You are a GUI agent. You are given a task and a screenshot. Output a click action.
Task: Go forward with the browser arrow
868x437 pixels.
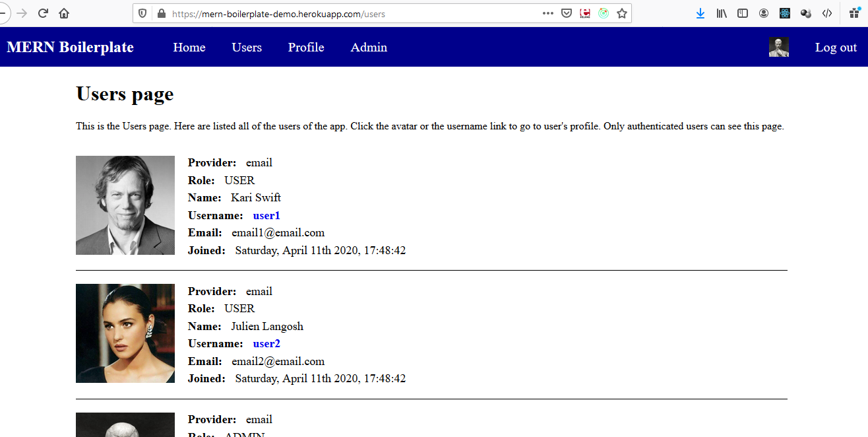[22, 13]
